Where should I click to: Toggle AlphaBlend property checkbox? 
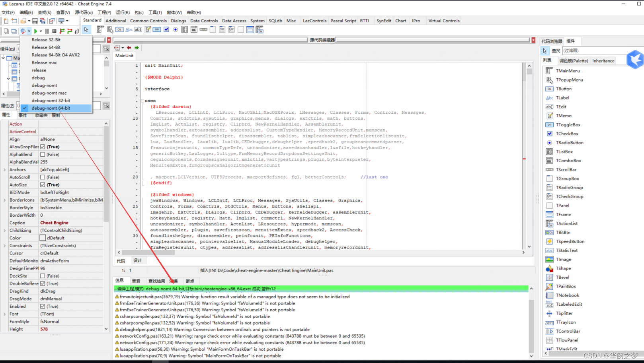(43, 154)
